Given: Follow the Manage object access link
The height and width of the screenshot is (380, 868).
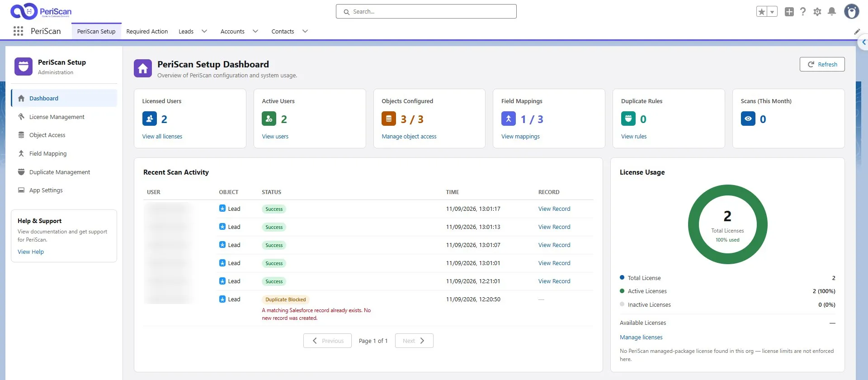Looking at the screenshot, I should [x=409, y=137].
